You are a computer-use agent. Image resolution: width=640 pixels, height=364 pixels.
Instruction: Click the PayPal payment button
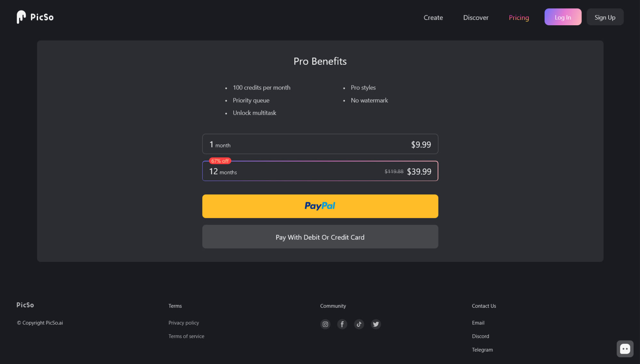[x=320, y=206]
